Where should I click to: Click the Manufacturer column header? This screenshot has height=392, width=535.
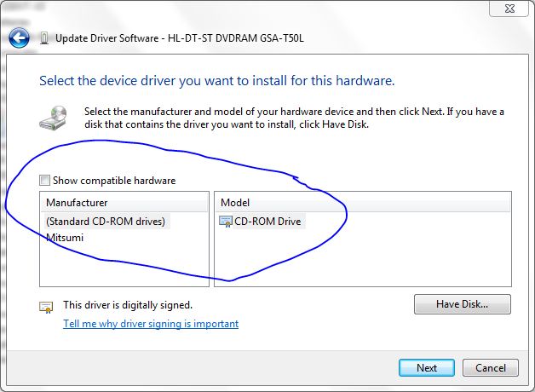[125, 203]
